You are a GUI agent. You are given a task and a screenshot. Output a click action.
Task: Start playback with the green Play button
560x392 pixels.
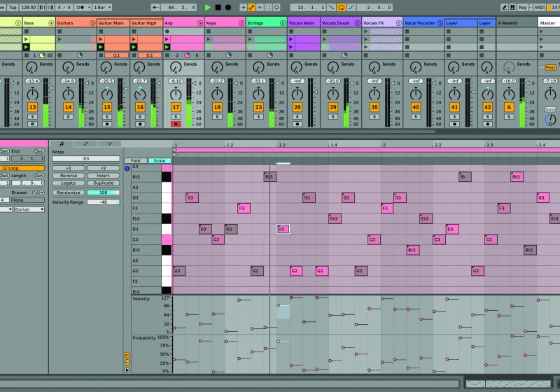coord(207,7)
